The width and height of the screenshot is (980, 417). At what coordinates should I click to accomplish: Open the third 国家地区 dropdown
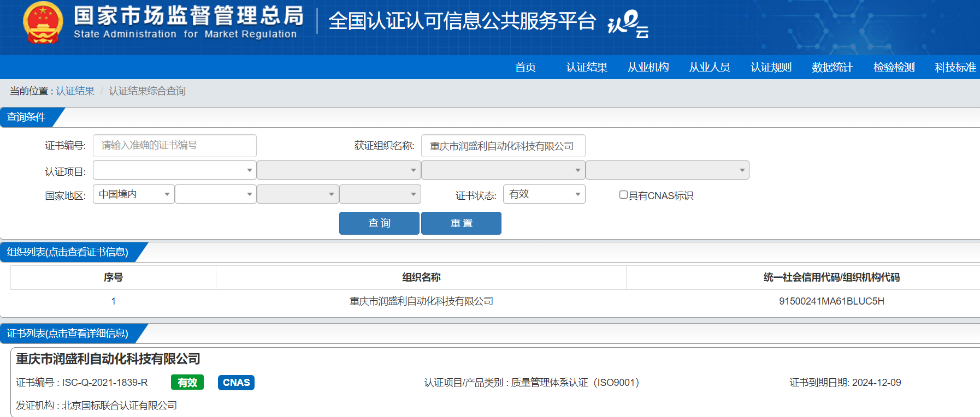(298, 194)
